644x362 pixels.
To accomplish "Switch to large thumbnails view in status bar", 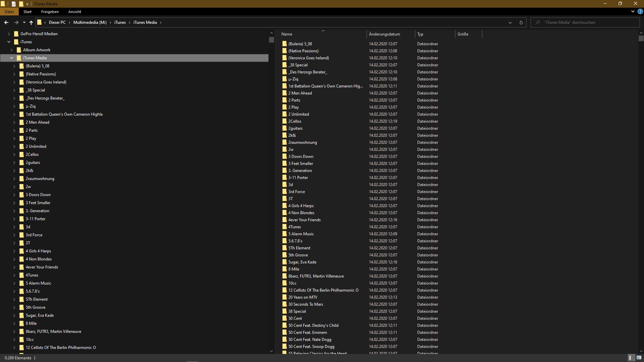I will tap(639, 358).
